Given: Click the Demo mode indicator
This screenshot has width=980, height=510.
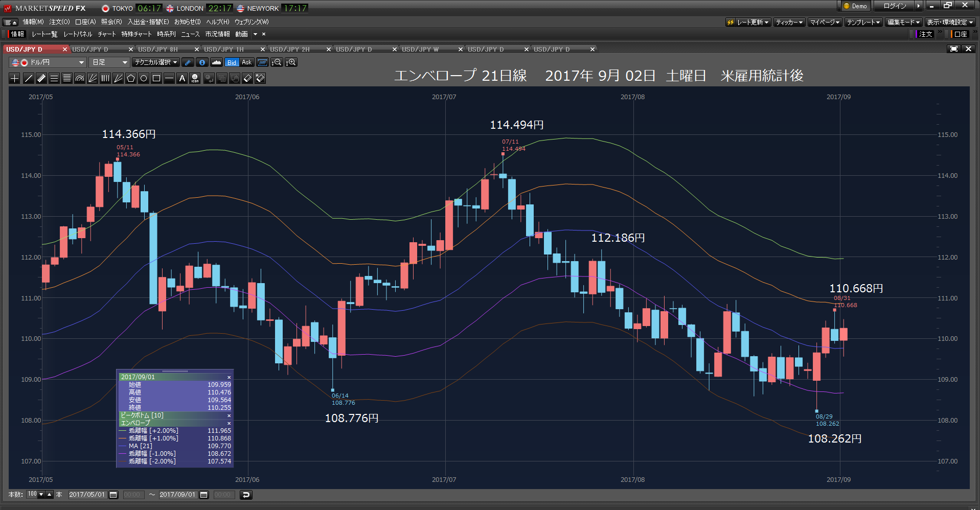Looking at the screenshot, I should point(855,6).
